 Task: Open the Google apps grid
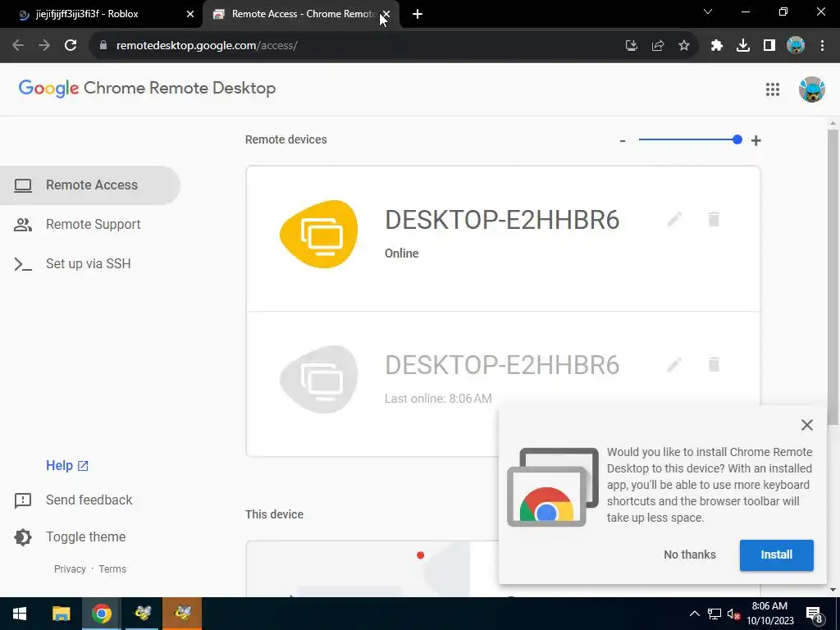point(773,89)
